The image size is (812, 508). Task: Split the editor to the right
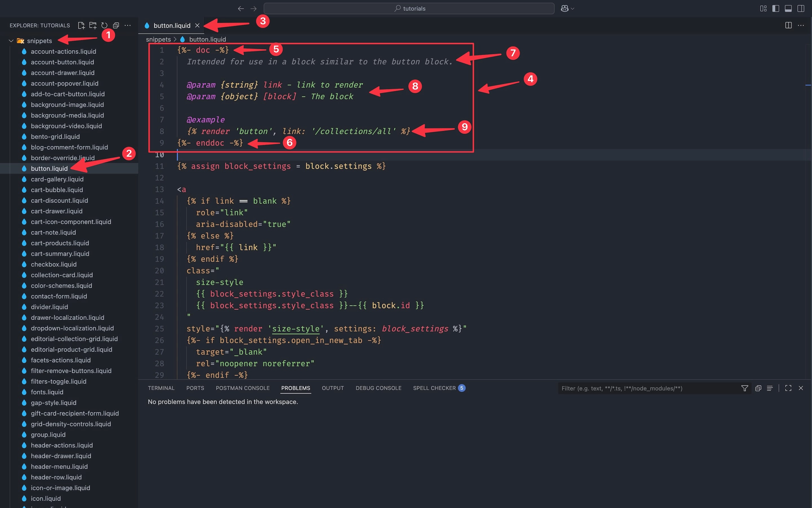pyautogui.click(x=789, y=25)
